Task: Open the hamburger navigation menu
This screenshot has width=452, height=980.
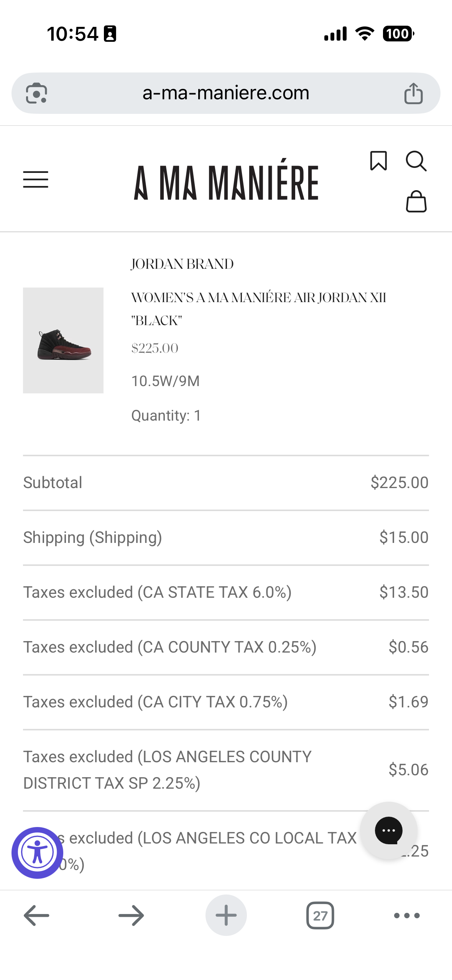Action: click(x=36, y=179)
